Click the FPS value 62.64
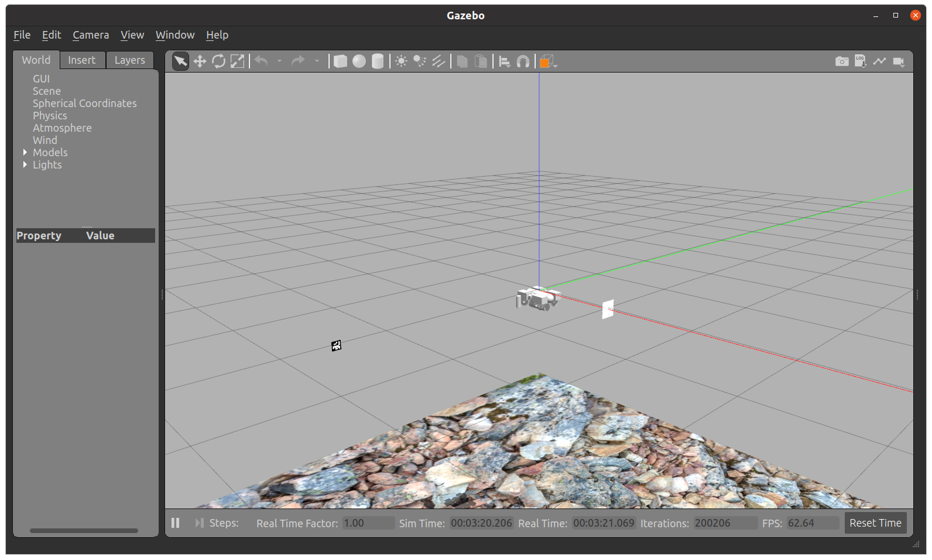This screenshot has height=560, width=932. click(813, 523)
